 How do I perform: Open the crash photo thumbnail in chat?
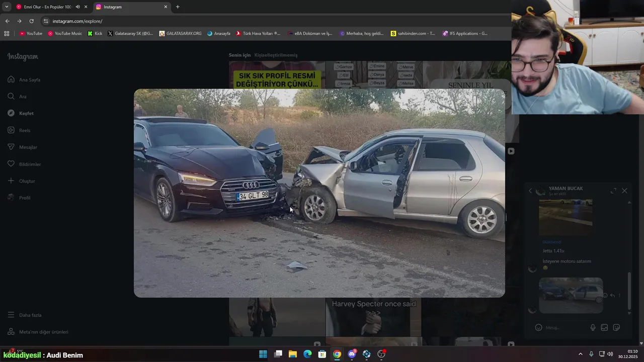(x=571, y=296)
